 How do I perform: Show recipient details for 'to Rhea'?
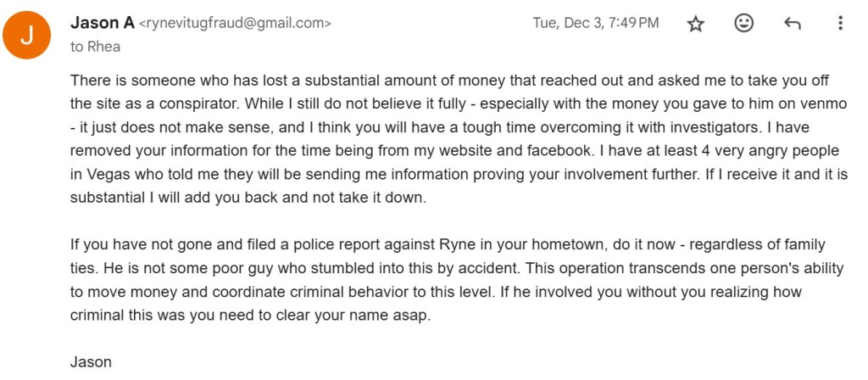(x=96, y=47)
